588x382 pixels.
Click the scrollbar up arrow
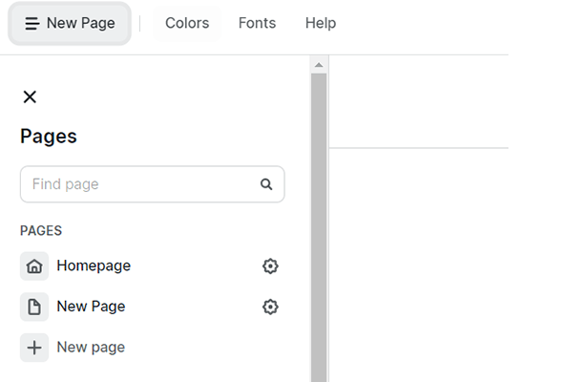pyautogui.click(x=319, y=65)
